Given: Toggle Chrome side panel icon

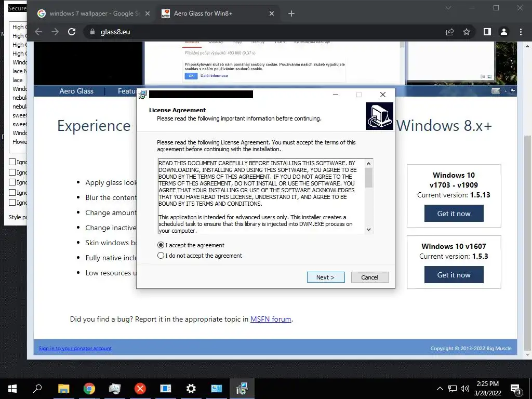Looking at the screenshot, I should pos(487,32).
